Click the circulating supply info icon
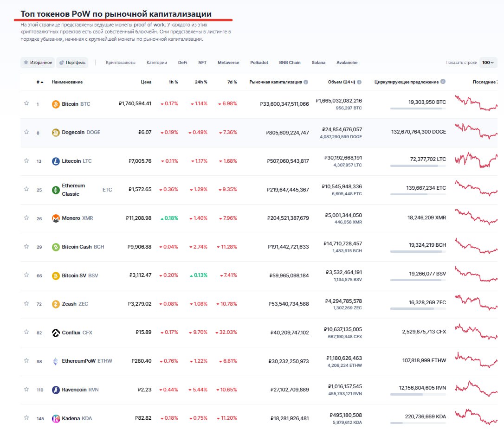 [x=443, y=82]
